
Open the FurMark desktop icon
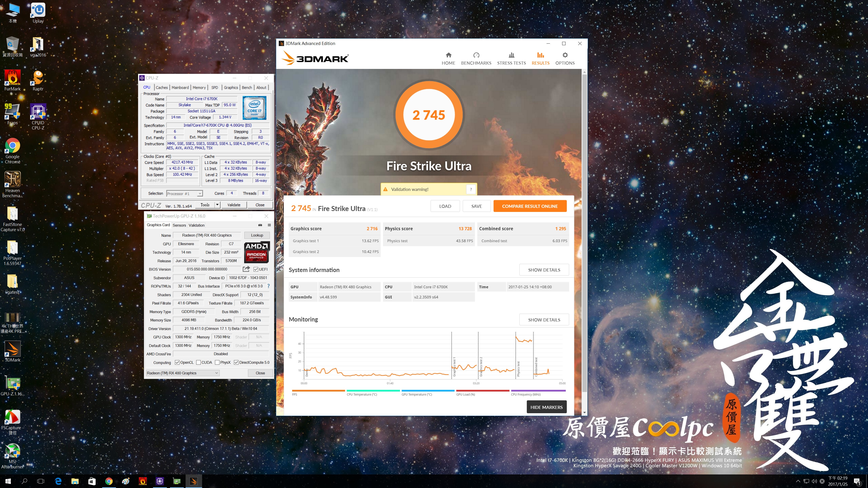coord(12,80)
